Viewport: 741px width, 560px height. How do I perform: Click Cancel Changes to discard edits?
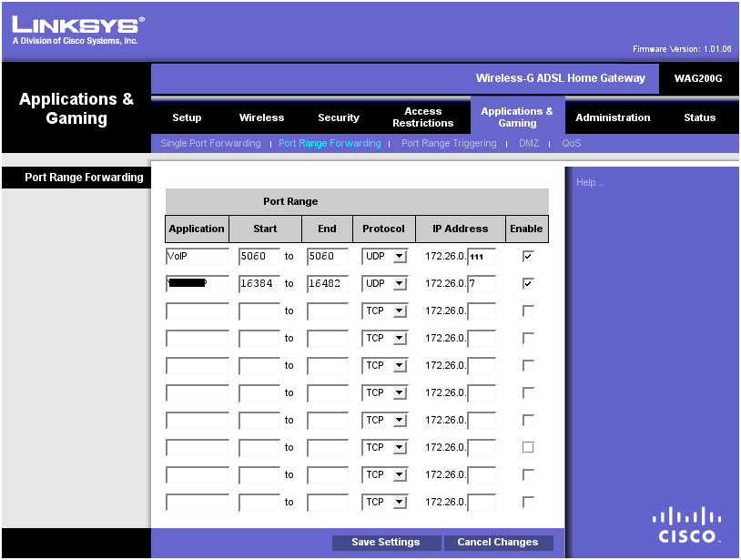click(498, 542)
